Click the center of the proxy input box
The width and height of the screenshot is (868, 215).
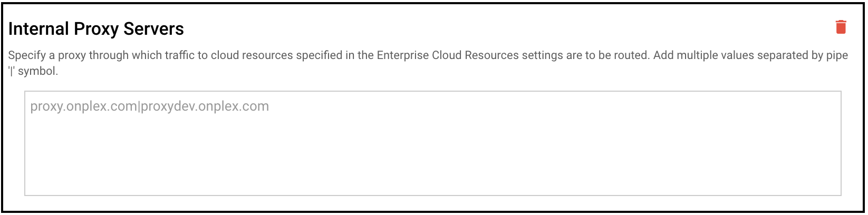(x=432, y=143)
